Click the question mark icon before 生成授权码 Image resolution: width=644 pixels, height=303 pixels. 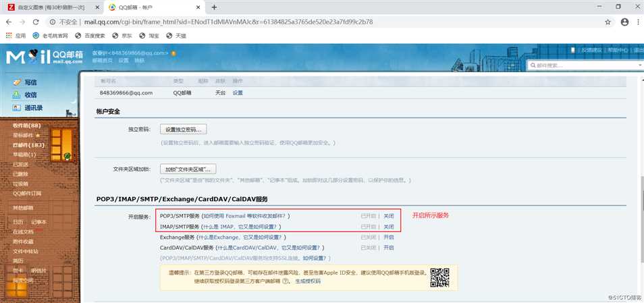286,281
